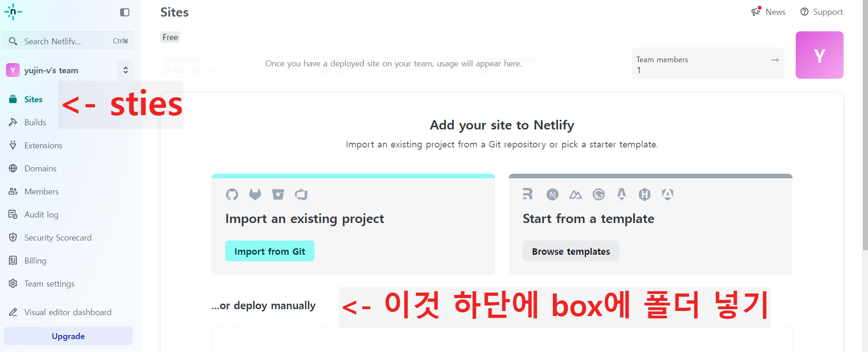Click the Hugo icon in template card
The image size is (868, 352).
645,194
